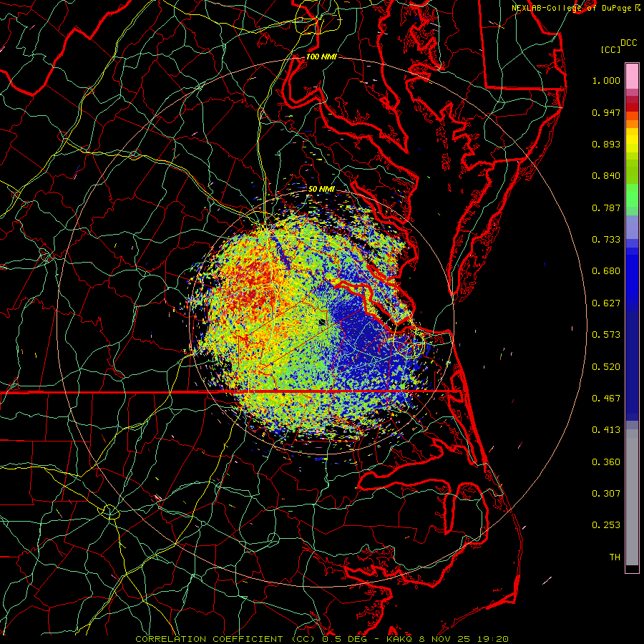Click the 50 NMI range ring label
644x644 pixels.
tap(321, 189)
